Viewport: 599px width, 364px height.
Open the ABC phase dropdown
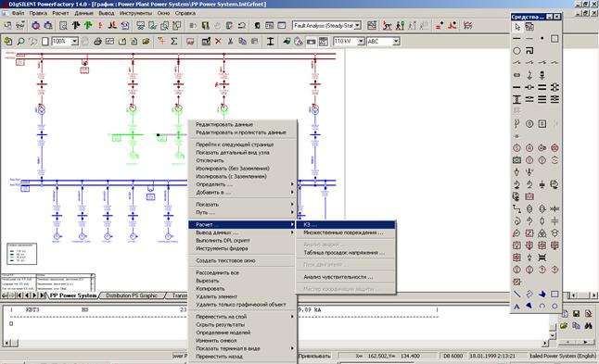coord(396,41)
